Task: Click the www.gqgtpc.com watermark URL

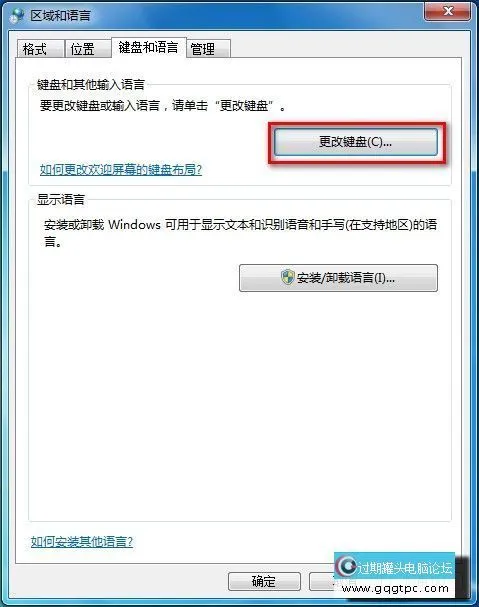Action: click(x=396, y=589)
